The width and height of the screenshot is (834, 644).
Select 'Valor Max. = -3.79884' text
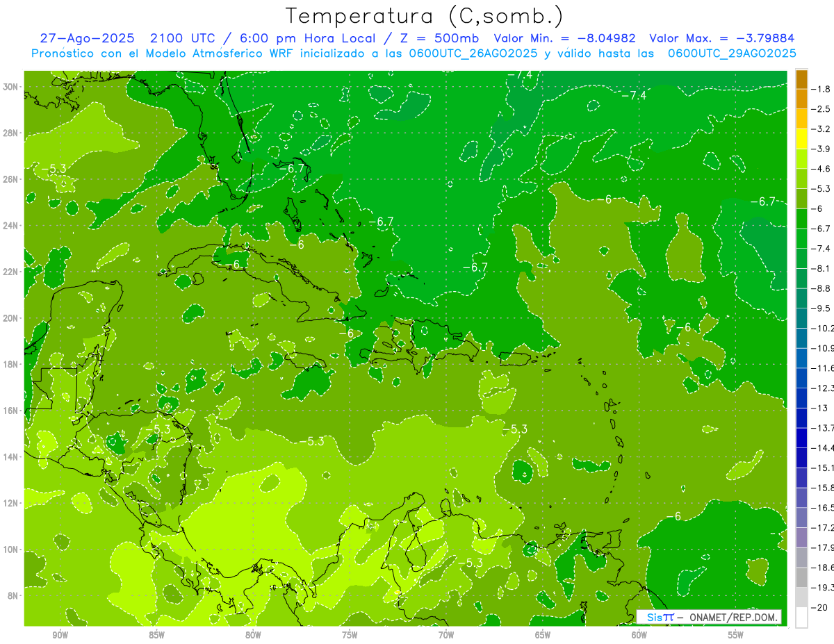coord(721,38)
